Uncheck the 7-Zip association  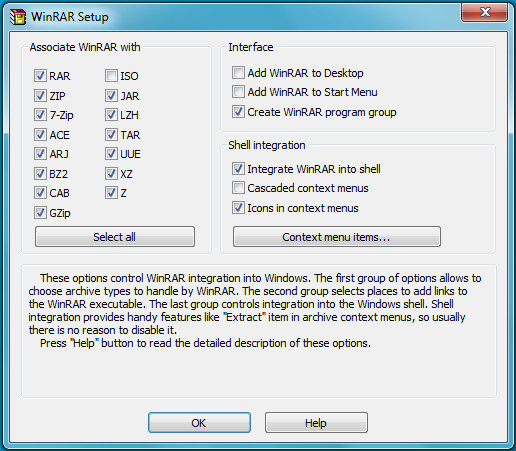click(40, 115)
